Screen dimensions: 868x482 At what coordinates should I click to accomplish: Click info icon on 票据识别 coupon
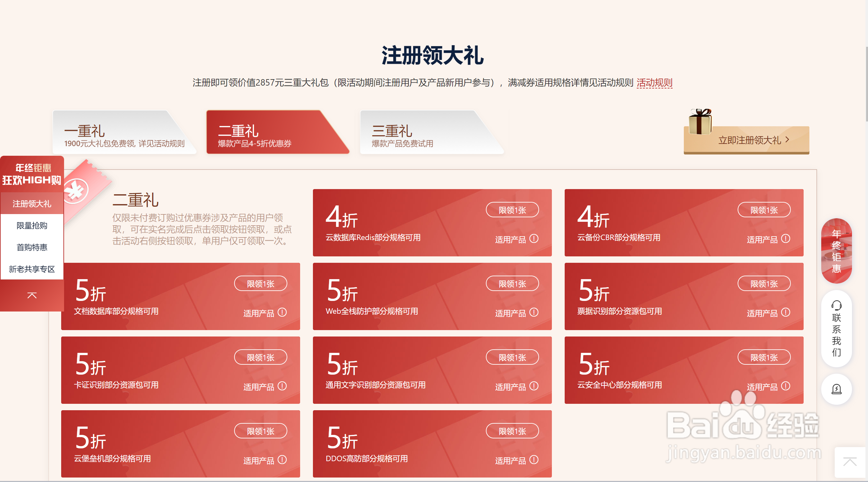pos(785,312)
